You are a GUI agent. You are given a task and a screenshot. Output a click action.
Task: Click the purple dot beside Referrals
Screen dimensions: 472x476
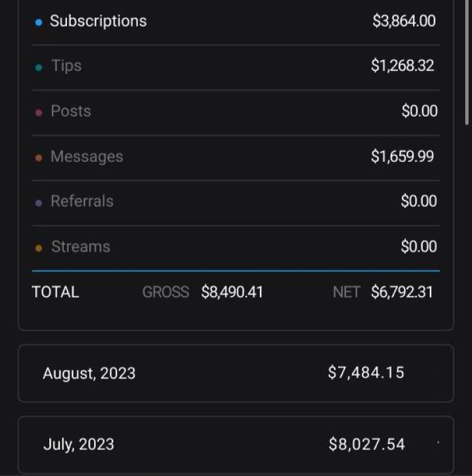(38, 203)
